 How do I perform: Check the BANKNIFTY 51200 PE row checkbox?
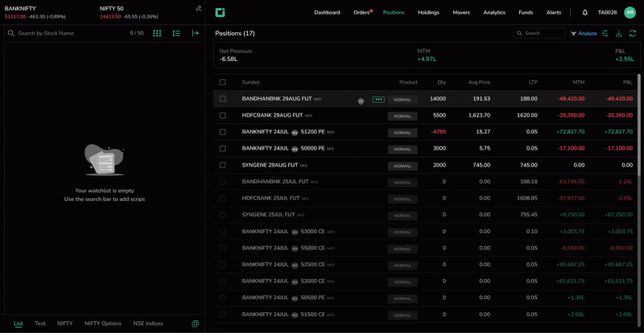click(x=223, y=132)
